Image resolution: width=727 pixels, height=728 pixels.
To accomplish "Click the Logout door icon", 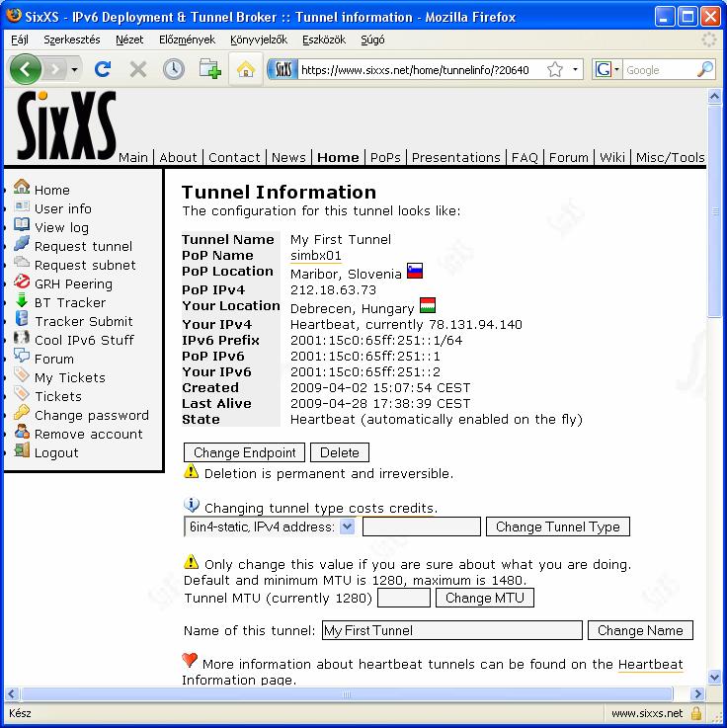I will (x=22, y=449).
